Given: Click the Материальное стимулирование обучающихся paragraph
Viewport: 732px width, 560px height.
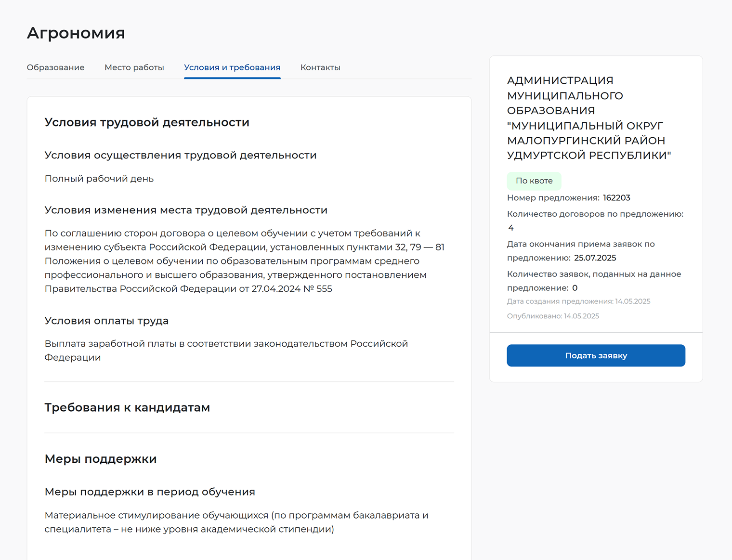Looking at the screenshot, I should pyautogui.click(x=236, y=522).
